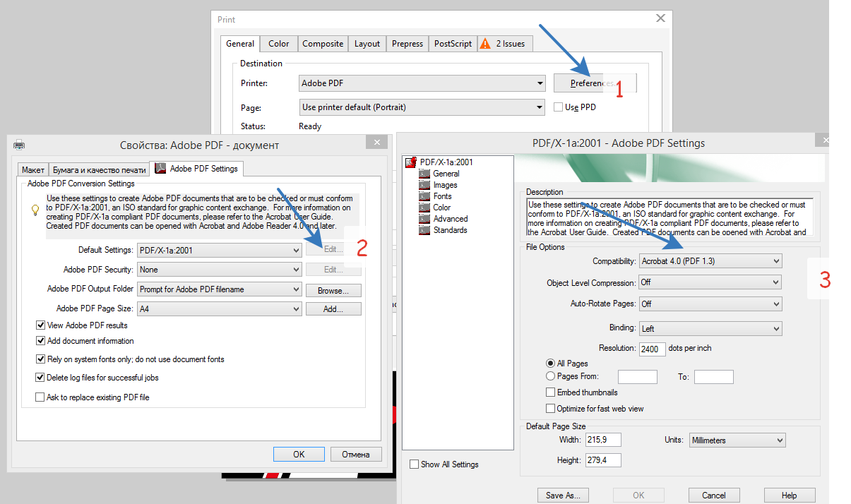The image size is (851, 504).
Task: Open the Binding dropdown set to Left
Action: point(710,329)
